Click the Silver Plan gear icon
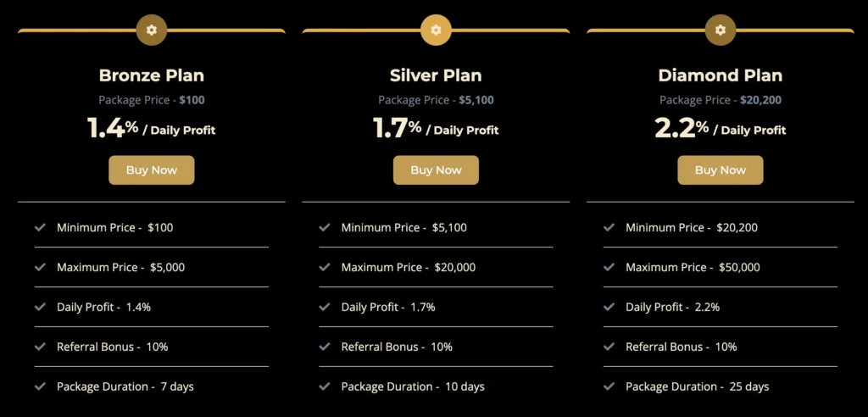 click(x=436, y=31)
